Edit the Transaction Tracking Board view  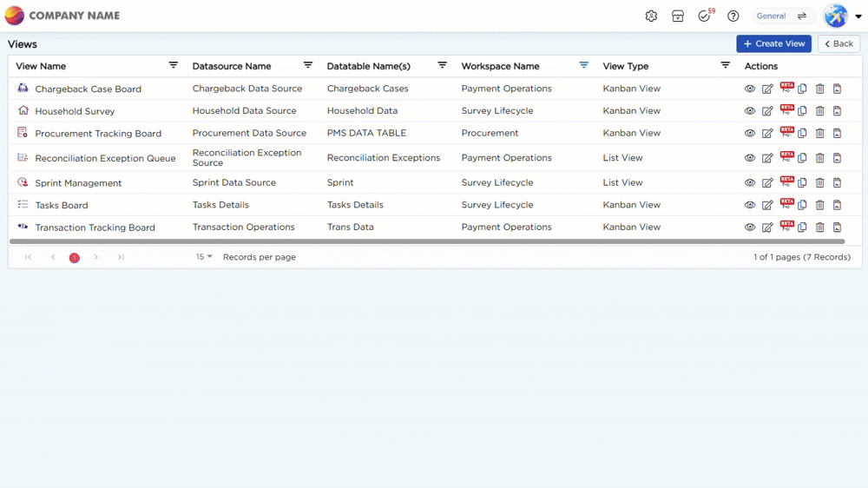(x=767, y=228)
